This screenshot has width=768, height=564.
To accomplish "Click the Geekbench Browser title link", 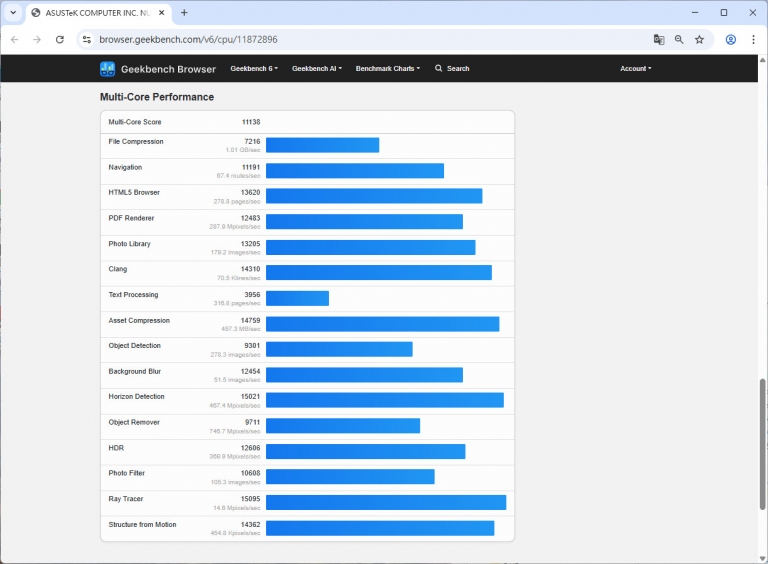I will tap(168, 69).
